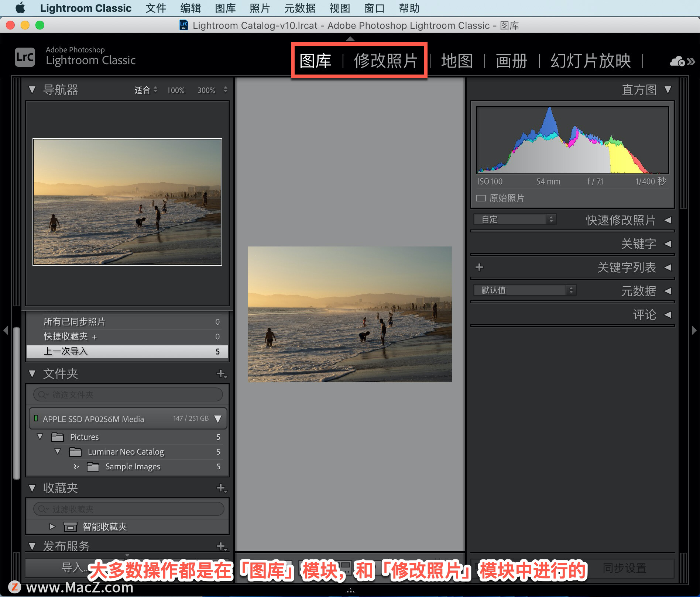Hide the right panel with edge arrow
700x597 pixels.
click(x=694, y=330)
